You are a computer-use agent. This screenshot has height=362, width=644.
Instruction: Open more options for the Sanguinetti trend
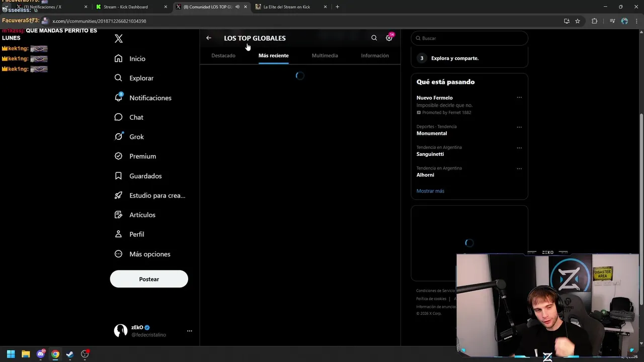[519, 148]
